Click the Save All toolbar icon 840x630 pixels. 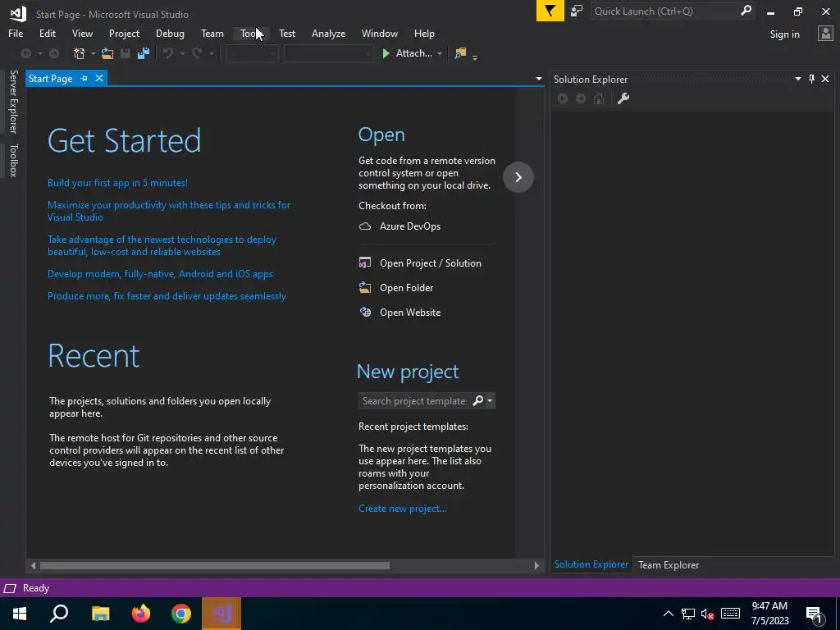[x=144, y=53]
